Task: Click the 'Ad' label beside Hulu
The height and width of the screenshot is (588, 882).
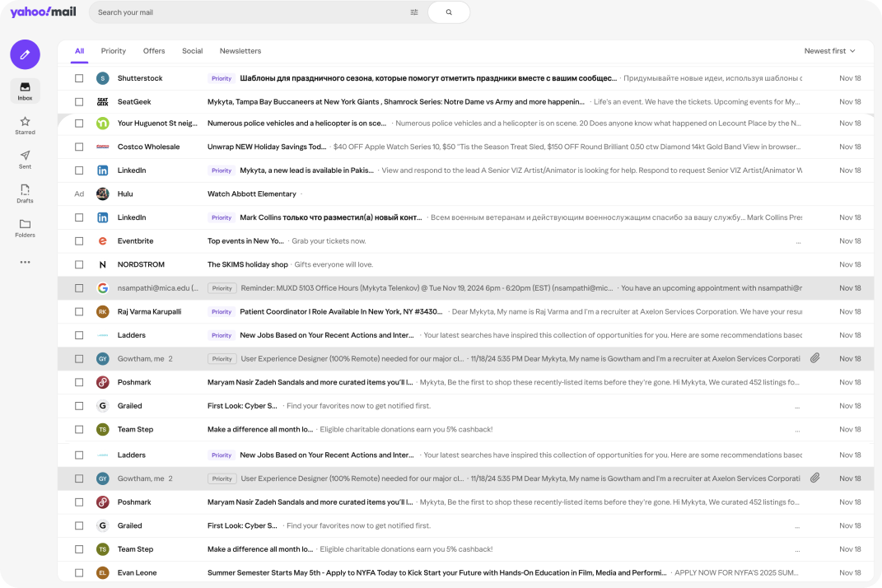Action: pyautogui.click(x=79, y=194)
